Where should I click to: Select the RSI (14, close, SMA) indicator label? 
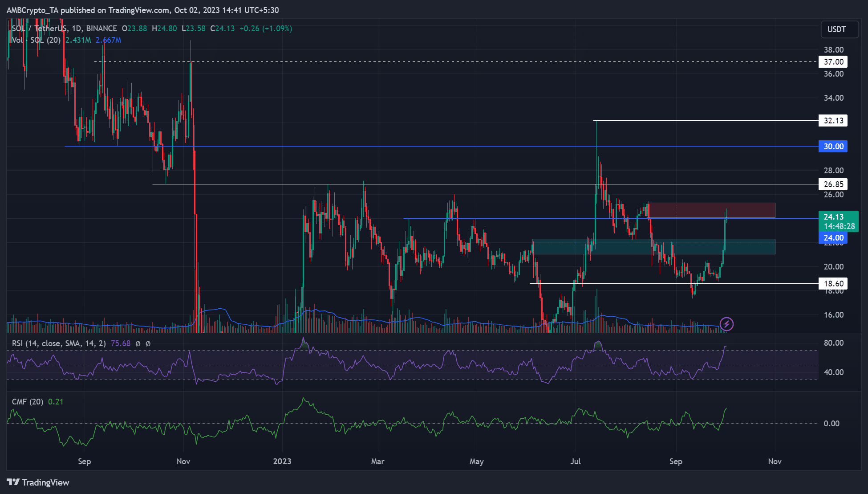[x=59, y=343]
